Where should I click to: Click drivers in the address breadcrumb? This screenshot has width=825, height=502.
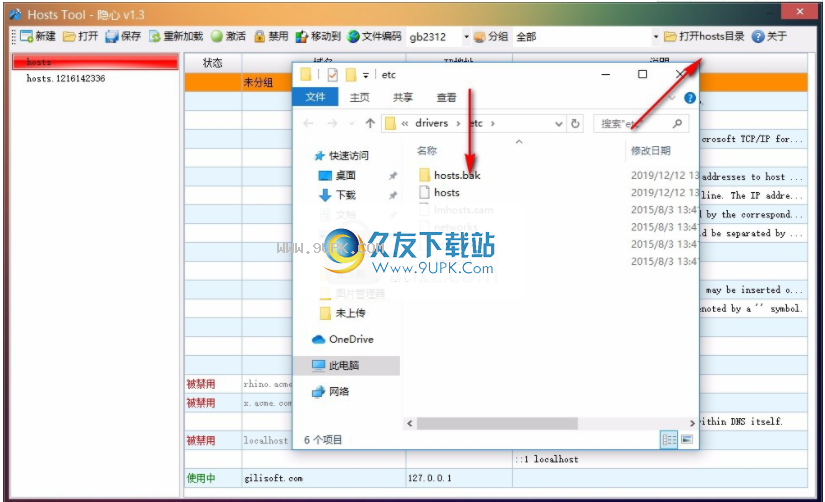coord(431,123)
